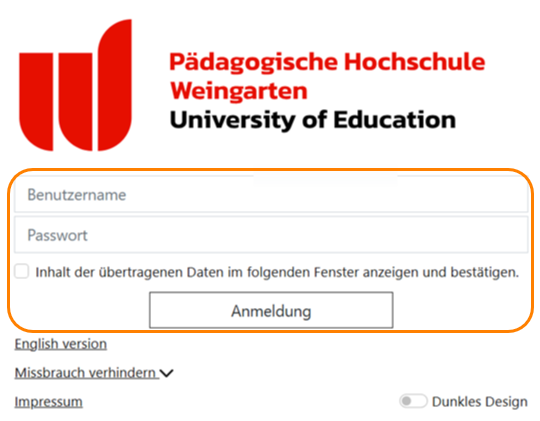Toggle the Dunkles Design switch
The height and width of the screenshot is (421, 540).
coord(413,401)
